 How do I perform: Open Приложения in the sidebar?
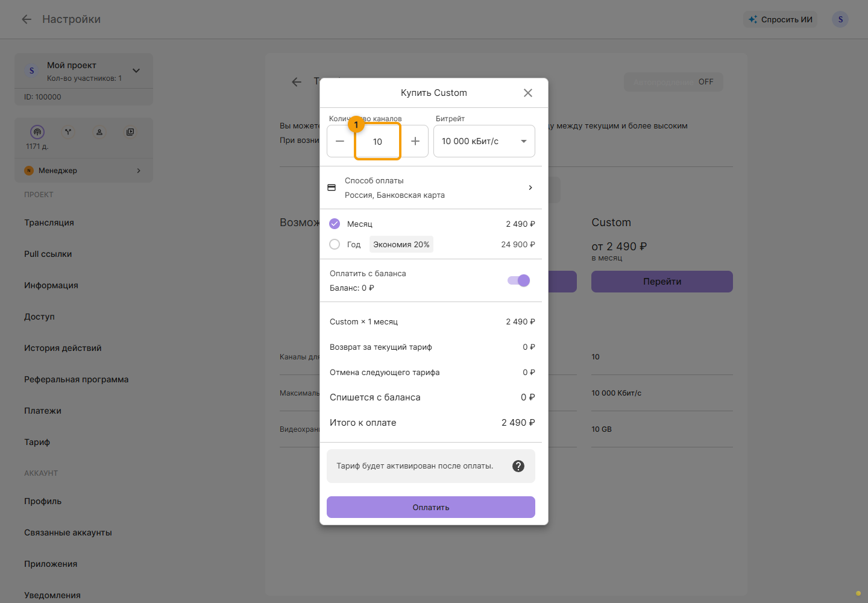pyautogui.click(x=51, y=564)
